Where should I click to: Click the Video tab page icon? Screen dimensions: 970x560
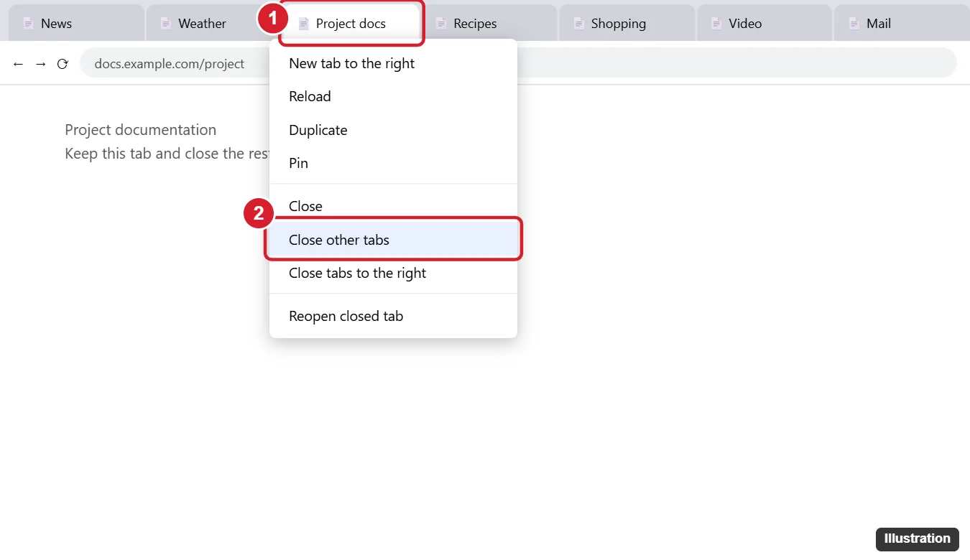pos(716,24)
